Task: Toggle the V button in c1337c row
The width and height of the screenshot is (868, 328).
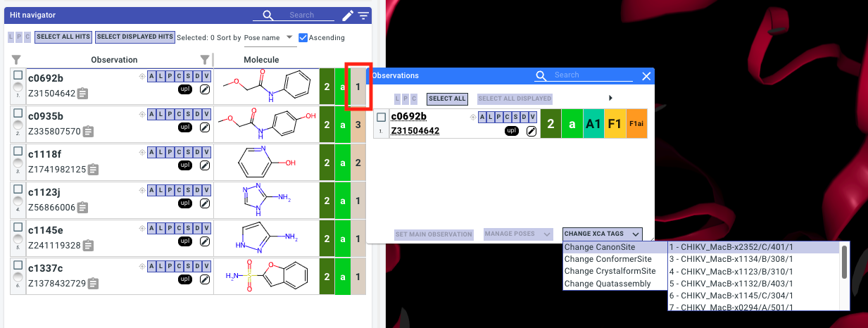Action: [206, 266]
